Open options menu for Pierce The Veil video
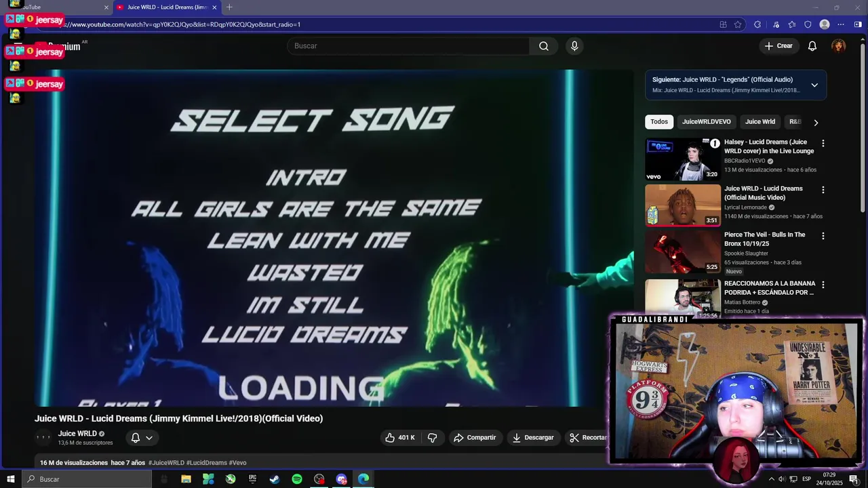The image size is (868, 488). tap(823, 236)
